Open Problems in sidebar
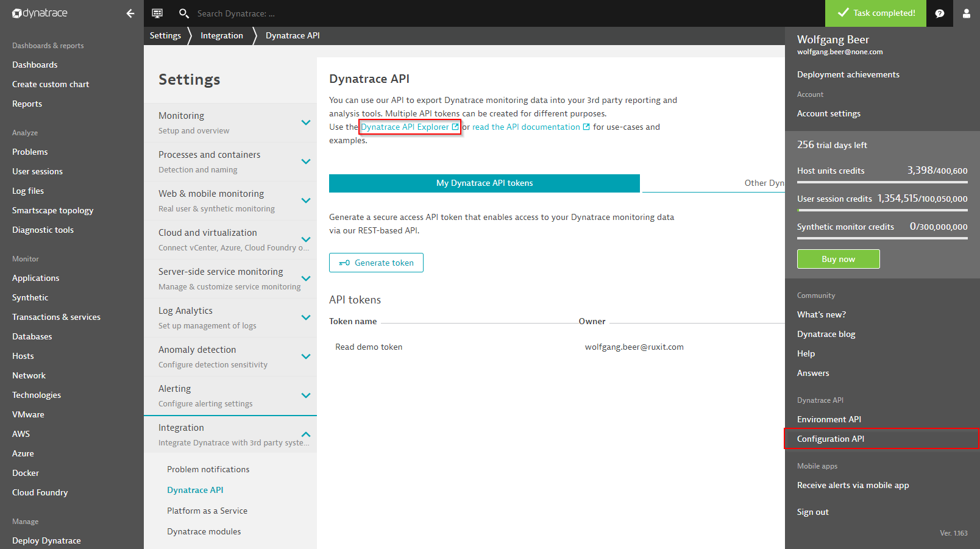 (30, 152)
